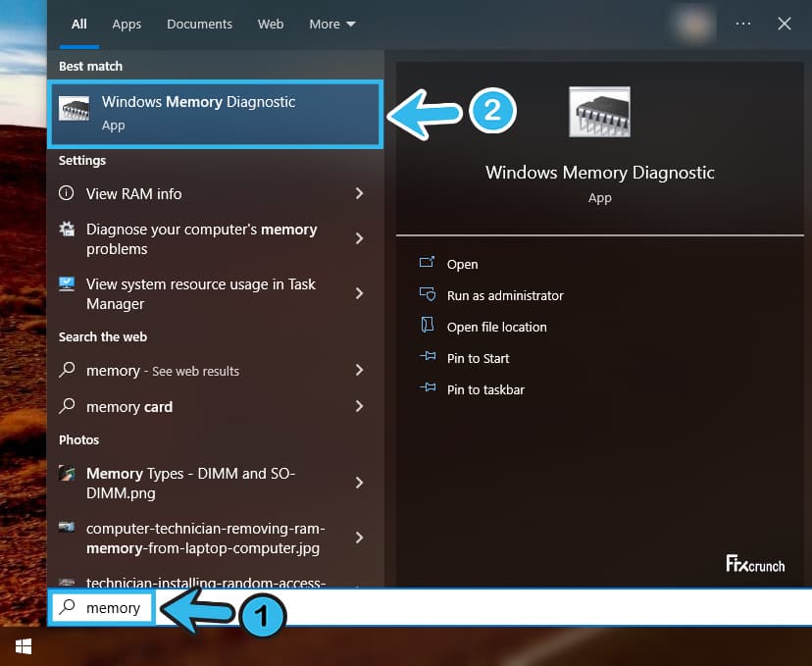Click the Windows Memory Diagnostic title in preview pane

pyautogui.click(x=599, y=173)
